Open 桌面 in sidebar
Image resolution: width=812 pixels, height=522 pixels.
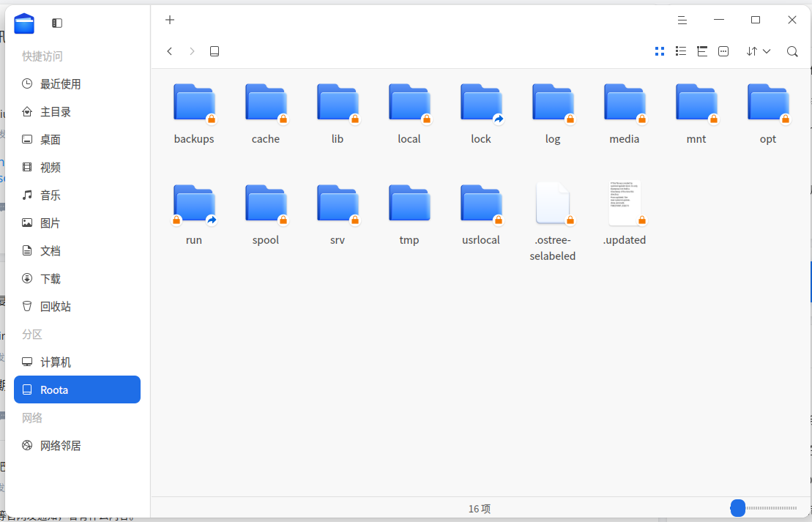click(x=77, y=140)
